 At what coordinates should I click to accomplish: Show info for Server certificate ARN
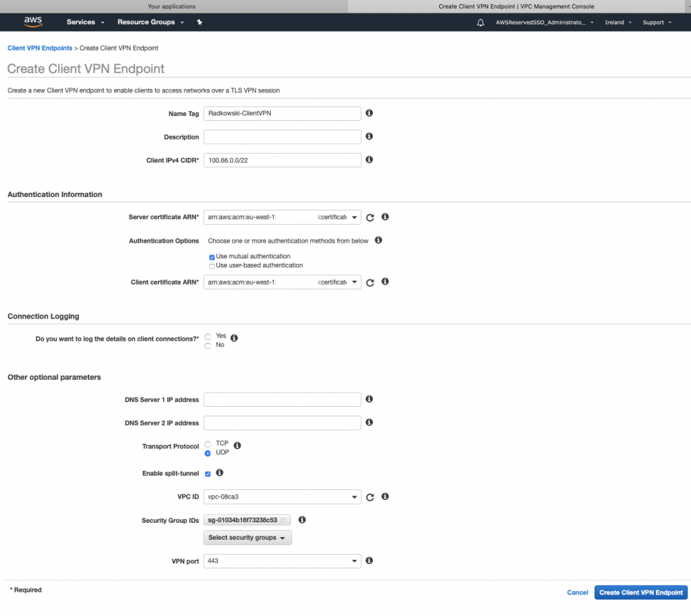tap(385, 217)
